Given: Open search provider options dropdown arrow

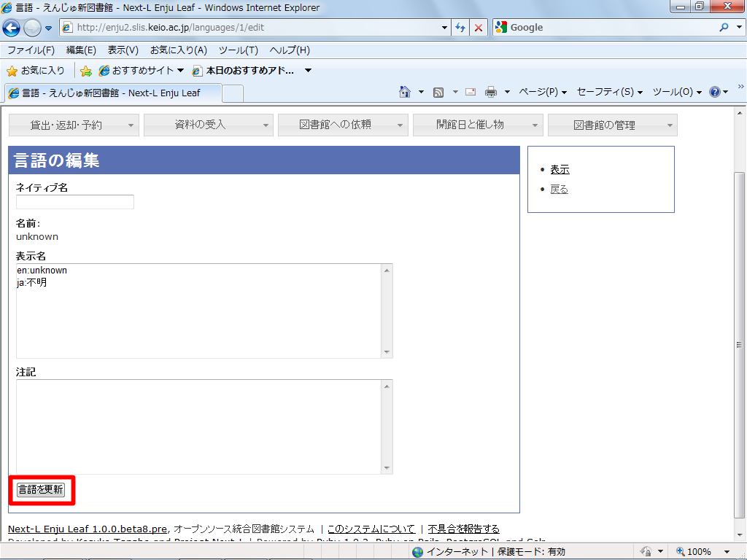Looking at the screenshot, I should [x=739, y=28].
